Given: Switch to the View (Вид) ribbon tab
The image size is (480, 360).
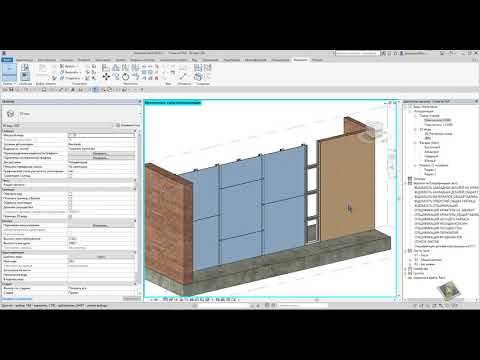Looking at the screenshot, I should tap(194, 60).
